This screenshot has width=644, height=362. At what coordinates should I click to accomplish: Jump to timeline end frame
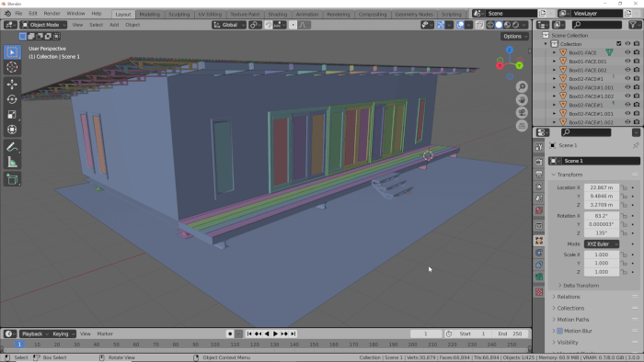(x=293, y=334)
